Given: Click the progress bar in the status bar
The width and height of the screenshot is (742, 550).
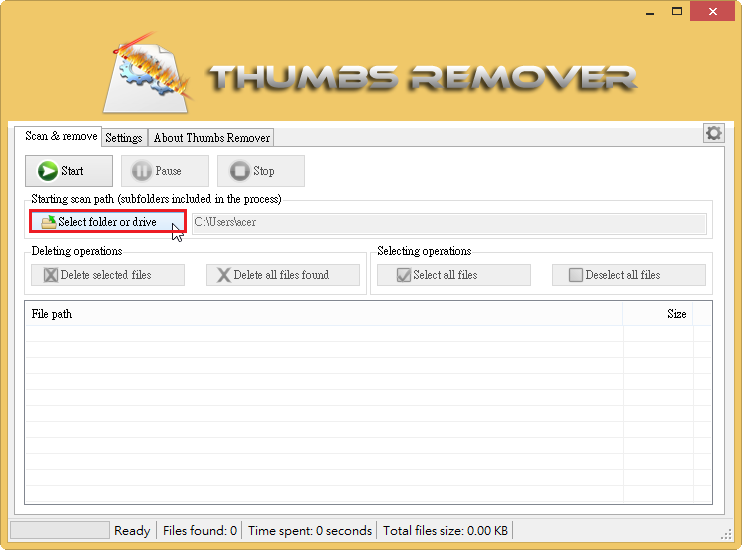Looking at the screenshot, I should [60, 530].
